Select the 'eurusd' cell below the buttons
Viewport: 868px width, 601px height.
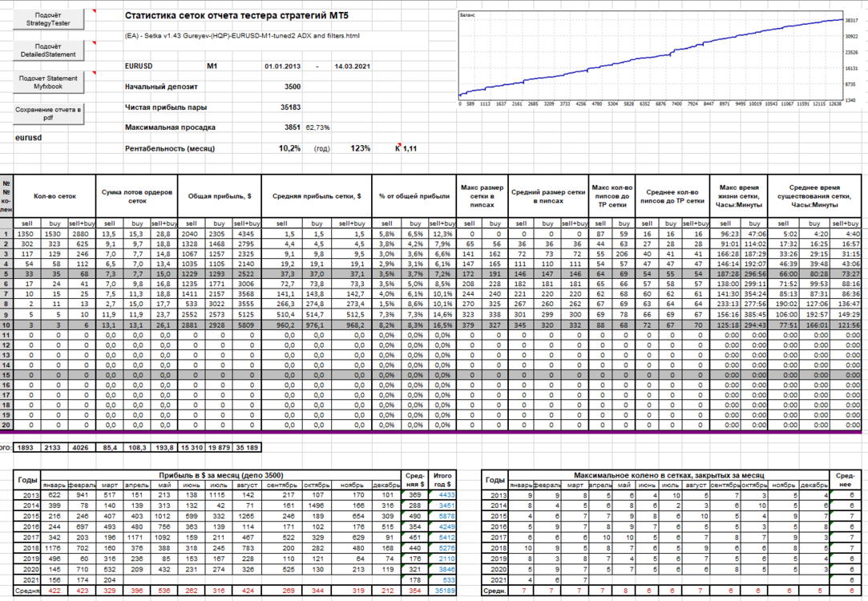coord(28,138)
